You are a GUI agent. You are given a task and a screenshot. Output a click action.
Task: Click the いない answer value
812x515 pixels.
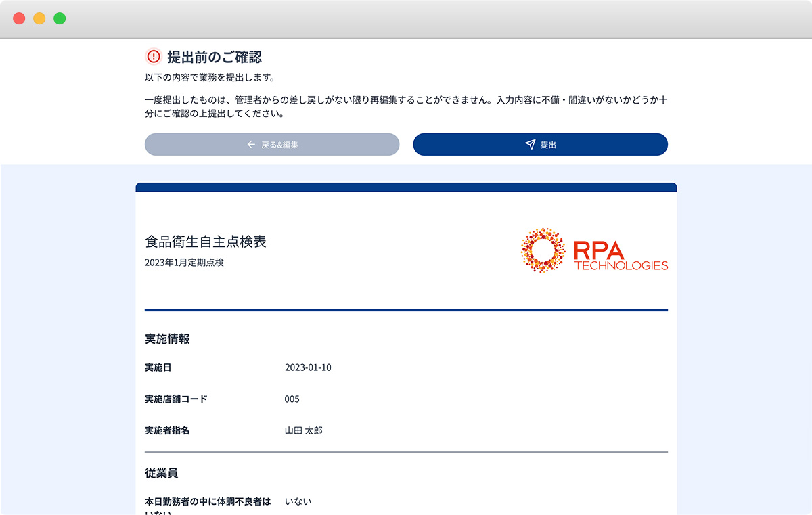[x=298, y=501]
